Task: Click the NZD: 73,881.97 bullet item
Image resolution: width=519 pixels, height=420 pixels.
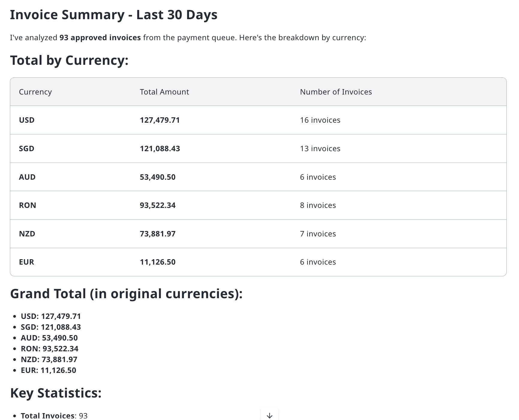Action: click(x=49, y=359)
